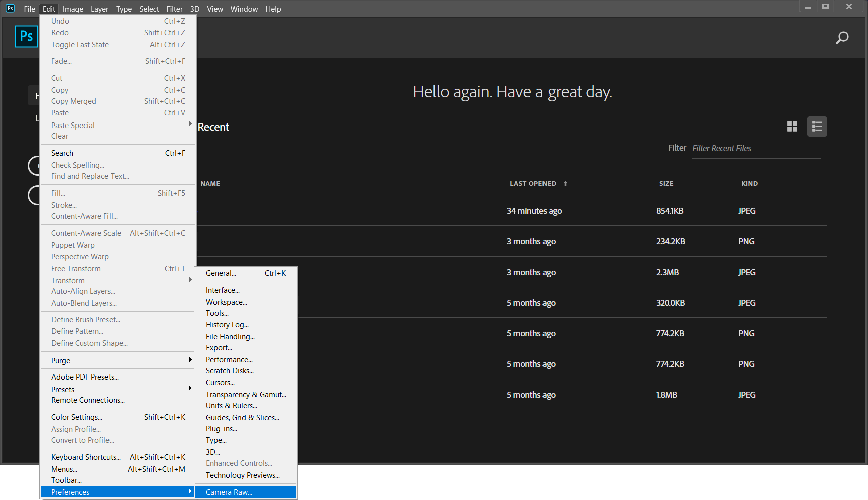This screenshot has width=868, height=500.
Task: Click the sort arrow beside Last Opened
Action: click(565, 184)
